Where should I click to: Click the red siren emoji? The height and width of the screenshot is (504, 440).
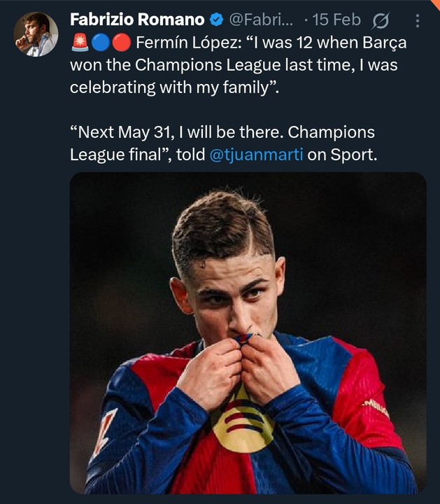point(79,43)
